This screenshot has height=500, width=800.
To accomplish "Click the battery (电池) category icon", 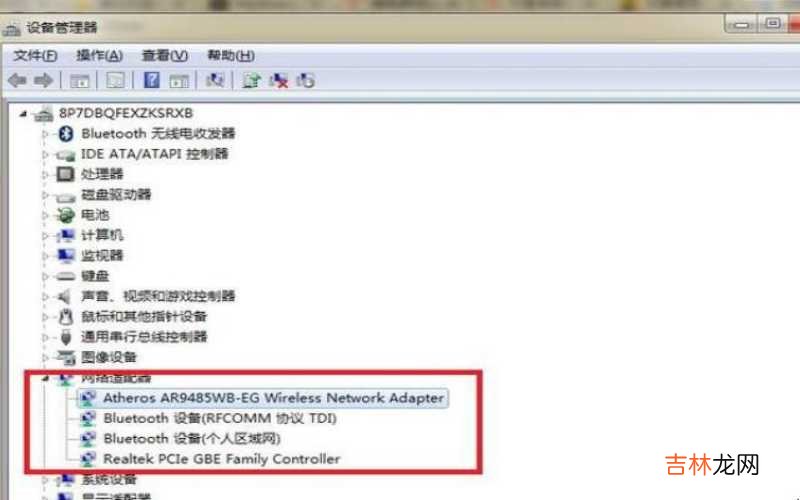I will pyautogui.click(x=65, y=215).
